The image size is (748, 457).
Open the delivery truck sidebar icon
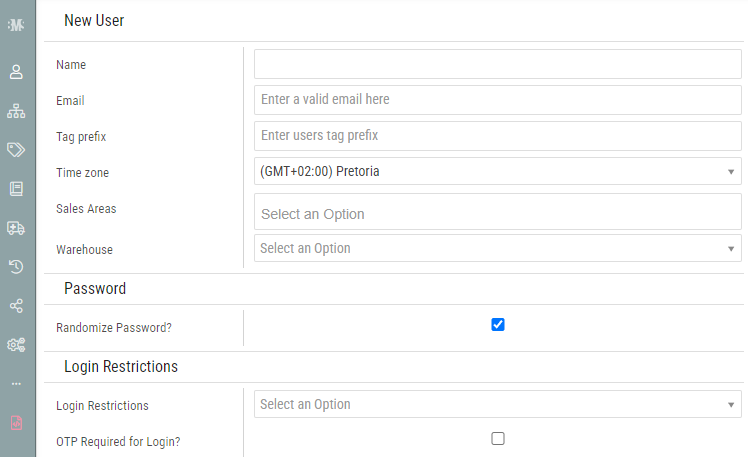(16, 227)
